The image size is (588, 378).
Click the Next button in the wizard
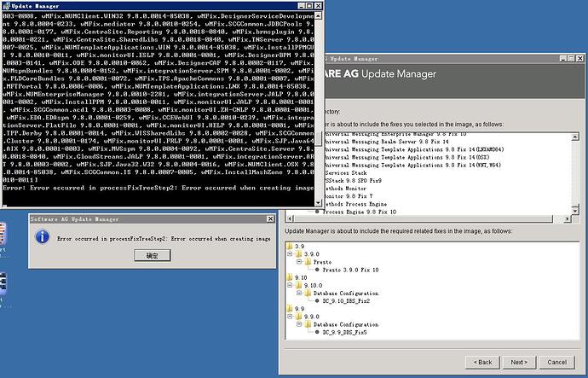point(519,363)
